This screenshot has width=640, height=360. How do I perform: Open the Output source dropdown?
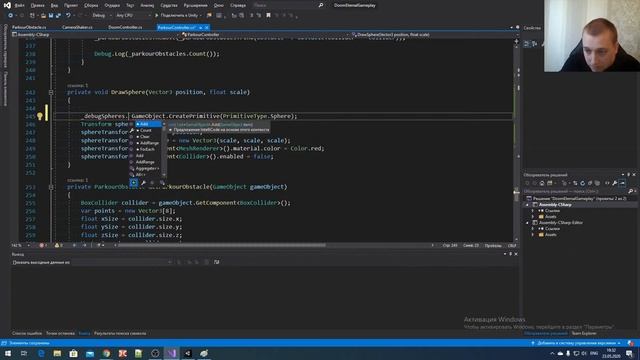(121, 262)
